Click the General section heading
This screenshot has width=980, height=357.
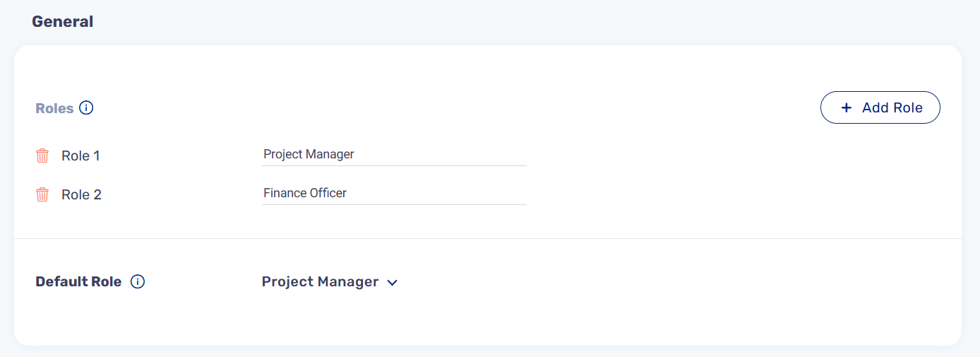(63, 22)
